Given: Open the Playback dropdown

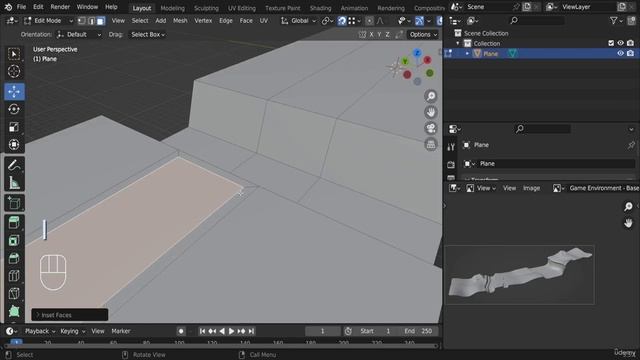Looking at the screenshot, I should point(40,331).
